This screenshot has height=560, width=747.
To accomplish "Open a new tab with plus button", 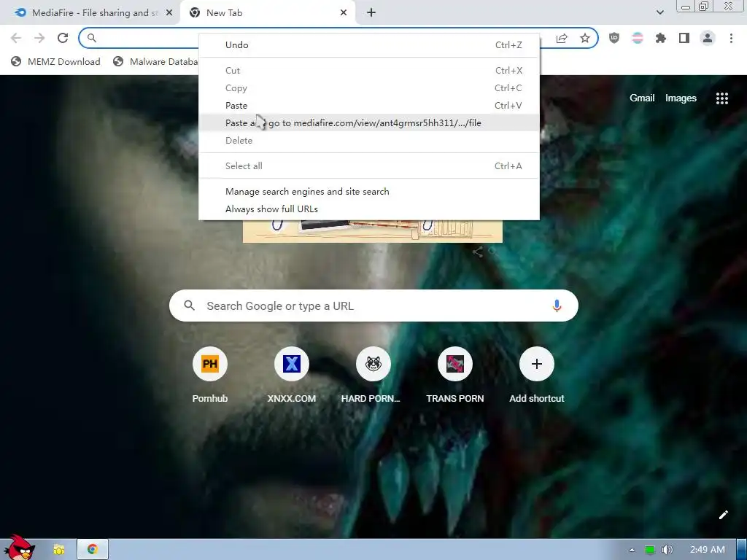I will pyautogui.click(x=371, y=13).
